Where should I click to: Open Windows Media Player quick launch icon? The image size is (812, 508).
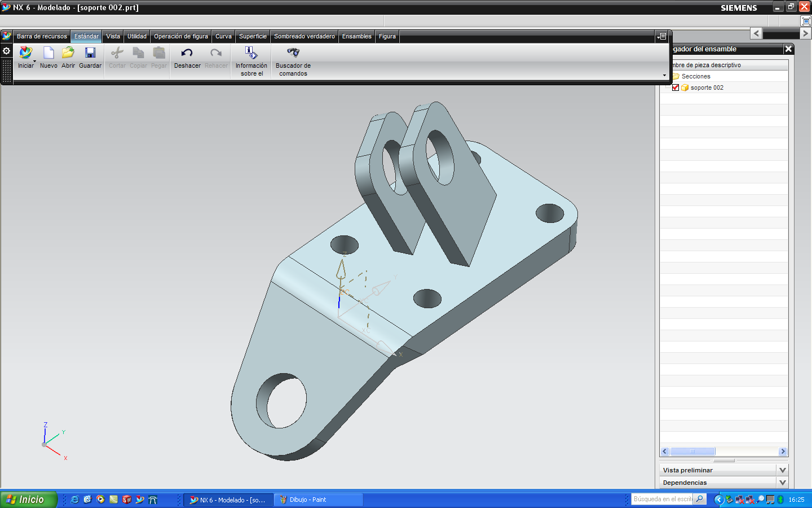pos(100,500)
